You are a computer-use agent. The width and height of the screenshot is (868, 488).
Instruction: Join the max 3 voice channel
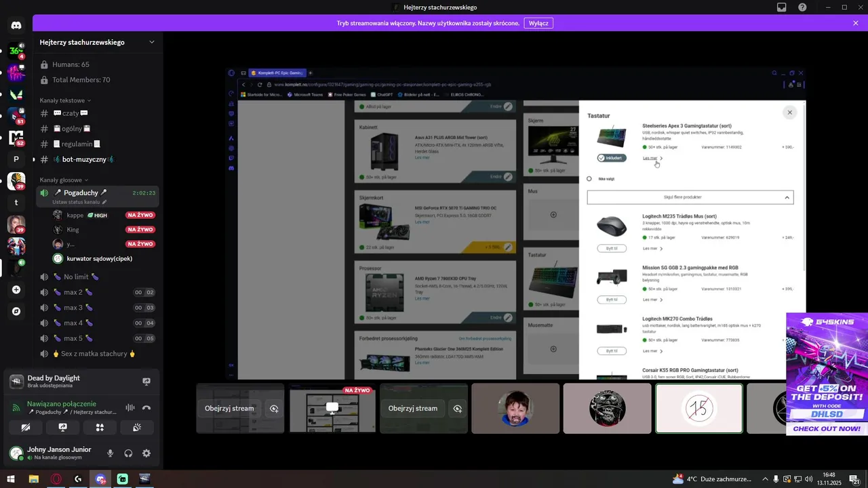pyautogui.click(x=98, y=308)
